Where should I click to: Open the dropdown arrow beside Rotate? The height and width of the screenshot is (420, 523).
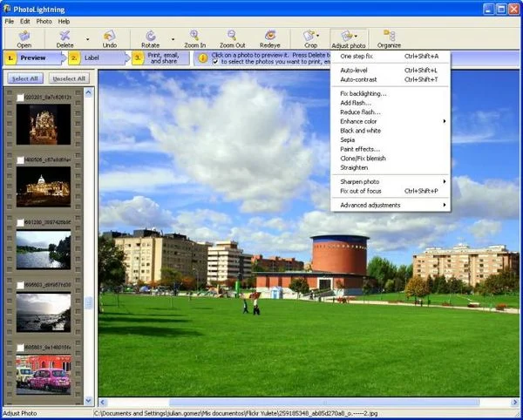pos(173,39)
